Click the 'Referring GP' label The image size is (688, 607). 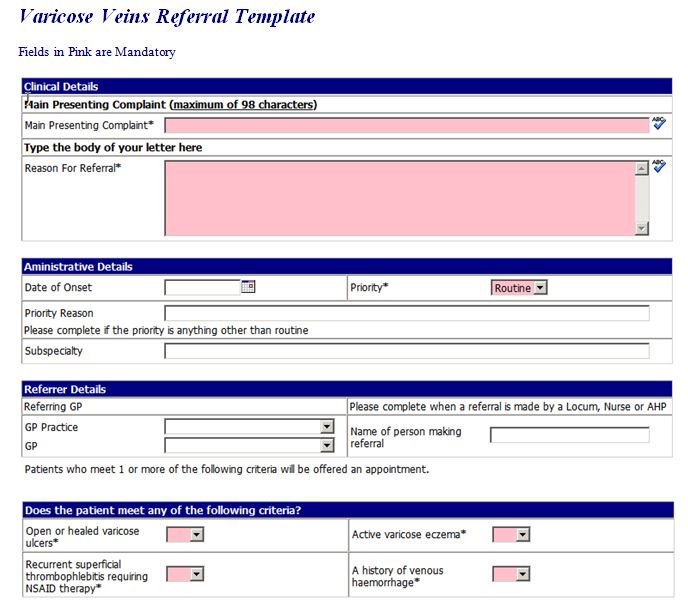[53, 407]
